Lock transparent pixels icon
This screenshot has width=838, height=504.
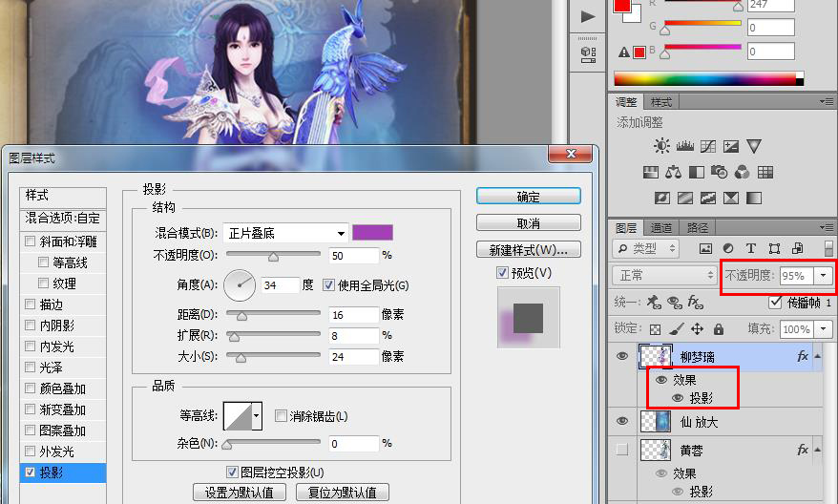click(655, 329)
